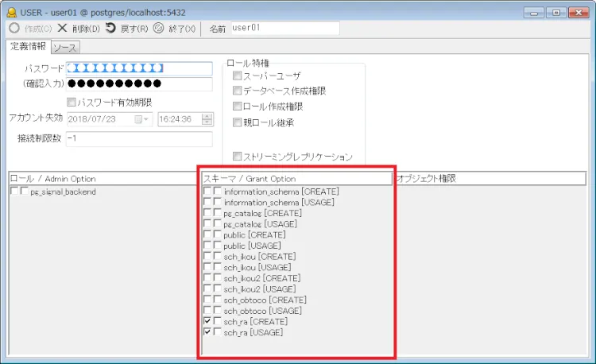Toggle the スーパーユーザ checkbox

237,76
